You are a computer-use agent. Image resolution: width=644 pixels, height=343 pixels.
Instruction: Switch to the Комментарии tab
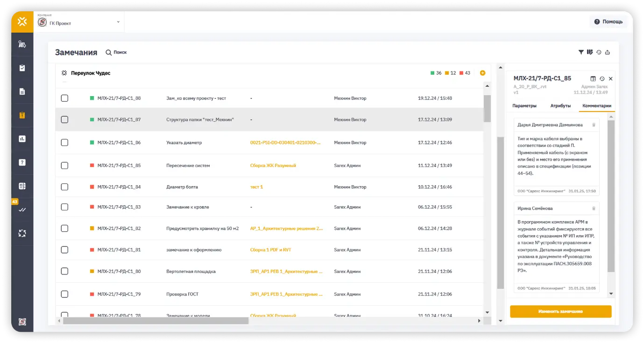[x=597, y=105]
